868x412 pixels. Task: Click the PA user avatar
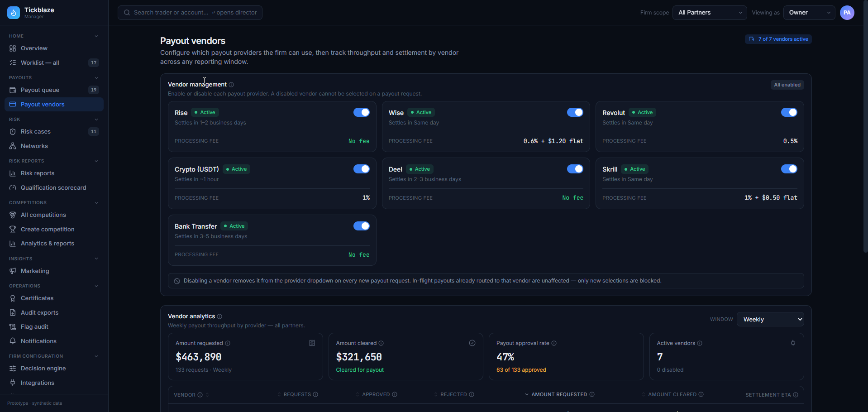coord(847,13)
